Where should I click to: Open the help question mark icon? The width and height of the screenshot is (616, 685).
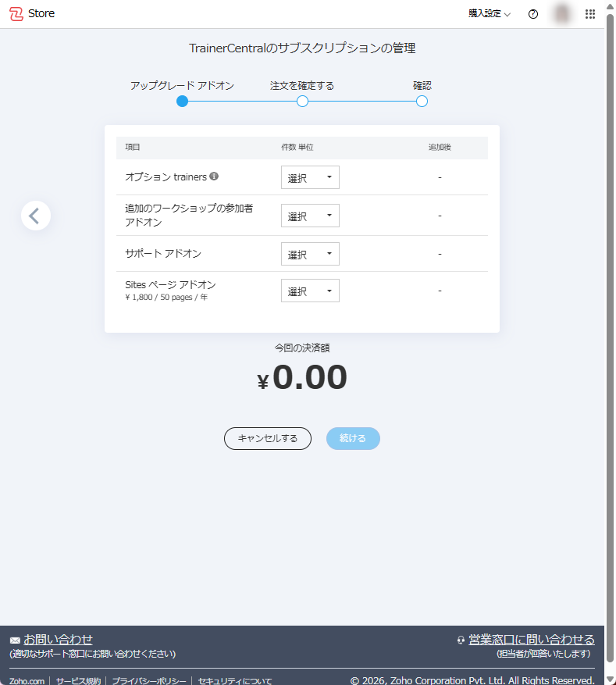pyautogui.click(x=533, y=14)
